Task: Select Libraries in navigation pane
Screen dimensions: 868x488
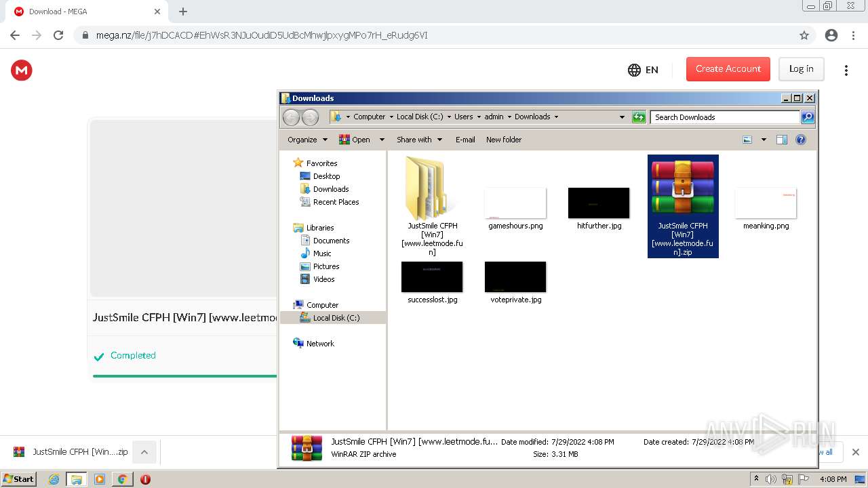Action: click(320, 228)
